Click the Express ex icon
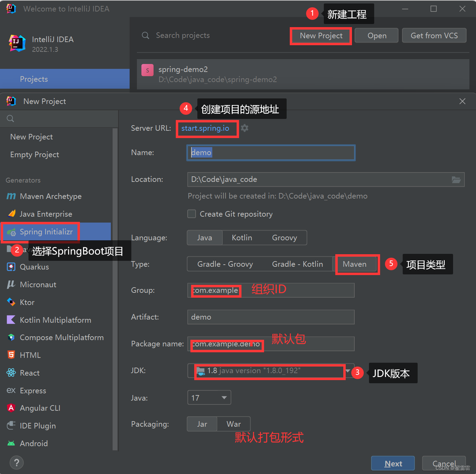Viewport: 476px width, 474px height. point(11,391)
